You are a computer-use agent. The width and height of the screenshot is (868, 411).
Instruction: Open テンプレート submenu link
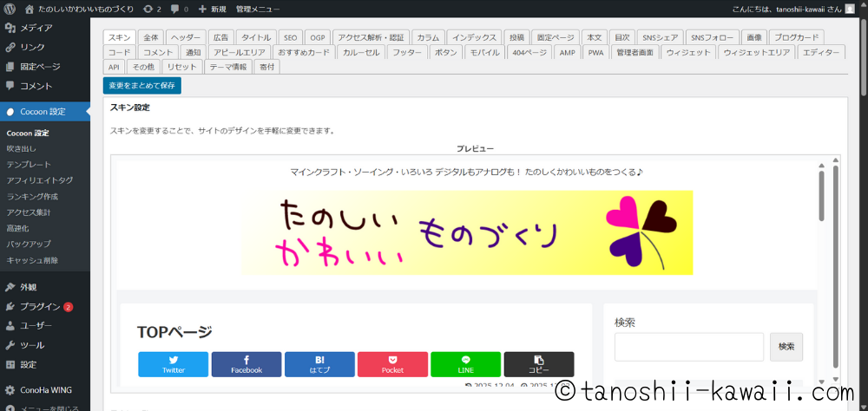[x=29, y=165]
